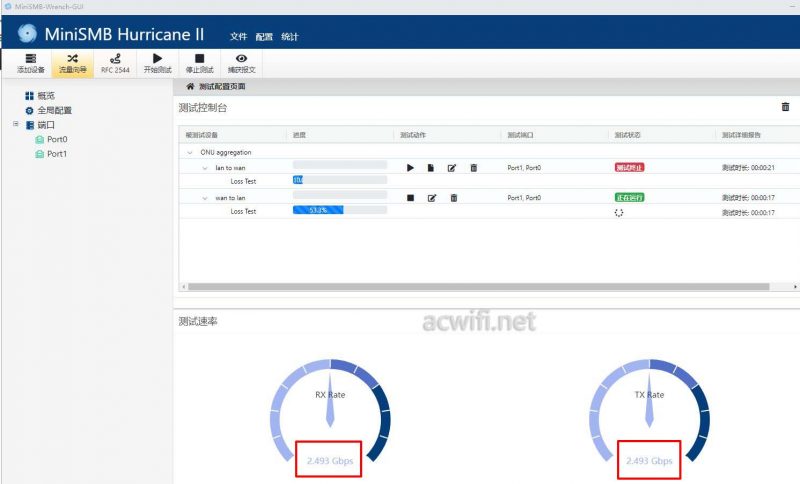
Task: Open the report file icon for lan to wan
Action: click(x=431, y=168)
